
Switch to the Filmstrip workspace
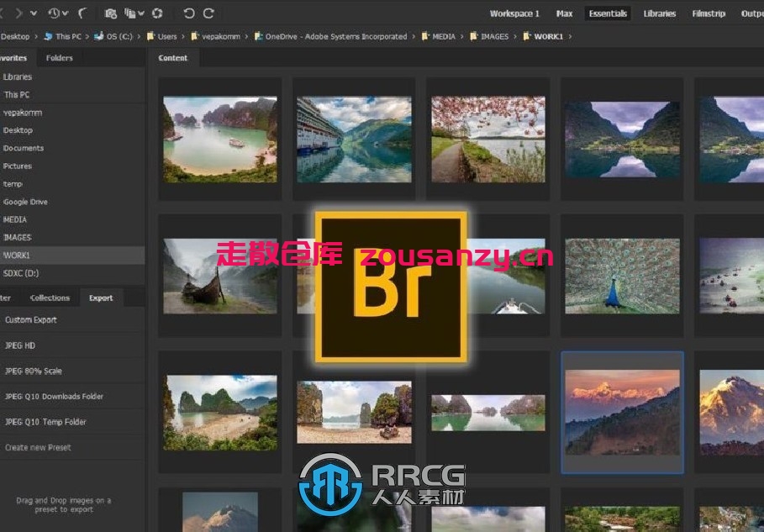(709, 13)
